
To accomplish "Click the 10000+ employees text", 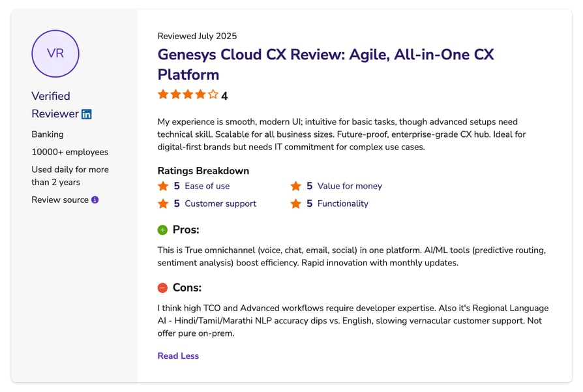I will click(x=70, y=152).
